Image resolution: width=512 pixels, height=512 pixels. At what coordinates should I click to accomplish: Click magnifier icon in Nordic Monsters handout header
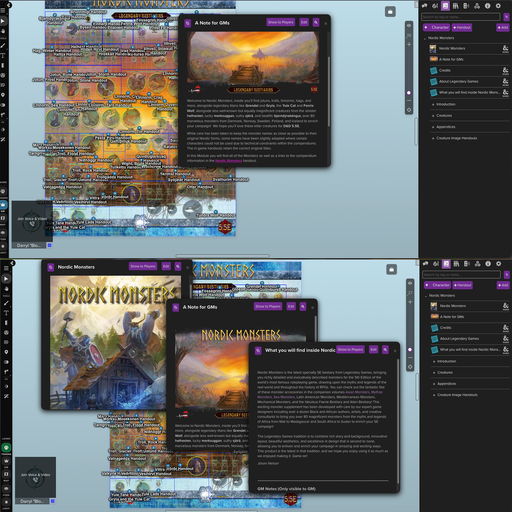tap(178, 266)
